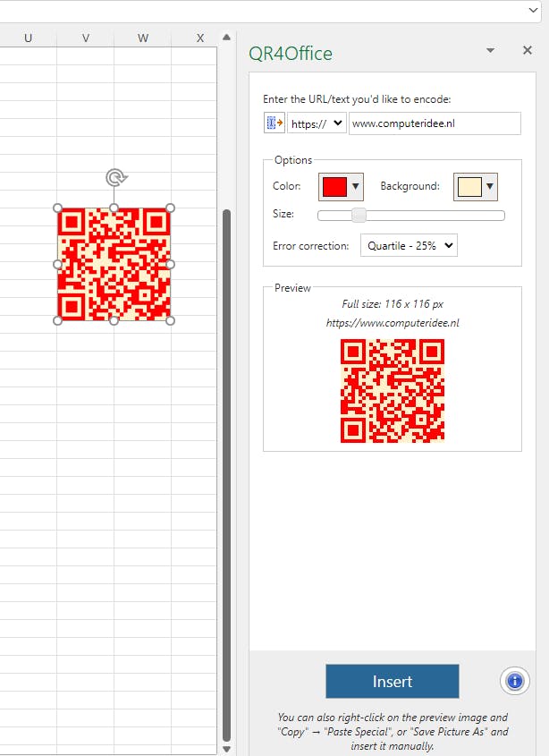This screenshot has height=756, width=549.
Task: Click the vertical scrollbar up arrow
Action: [226, 37]
